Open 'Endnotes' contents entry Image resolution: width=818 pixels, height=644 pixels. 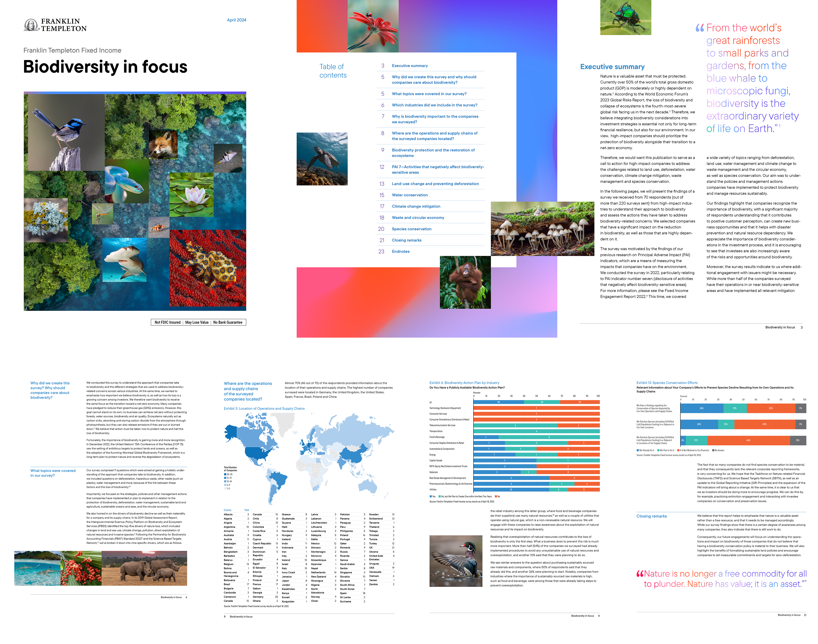pos(401,251)
